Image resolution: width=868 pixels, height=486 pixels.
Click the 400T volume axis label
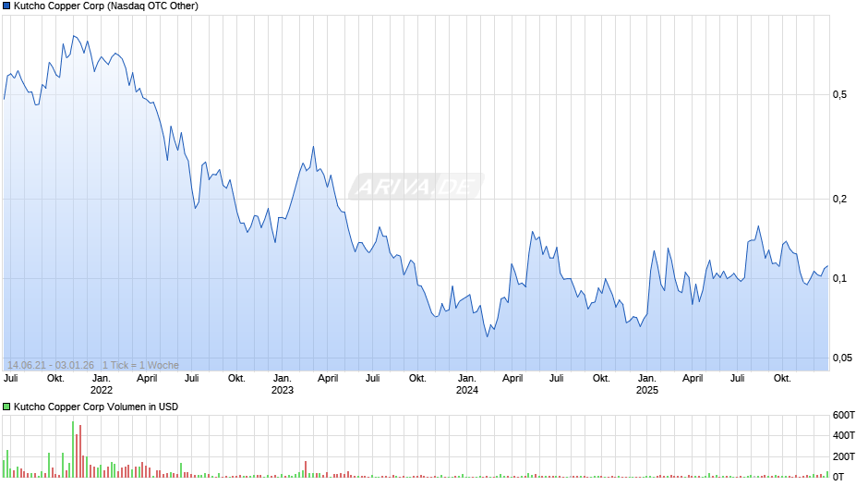point(844,435)
